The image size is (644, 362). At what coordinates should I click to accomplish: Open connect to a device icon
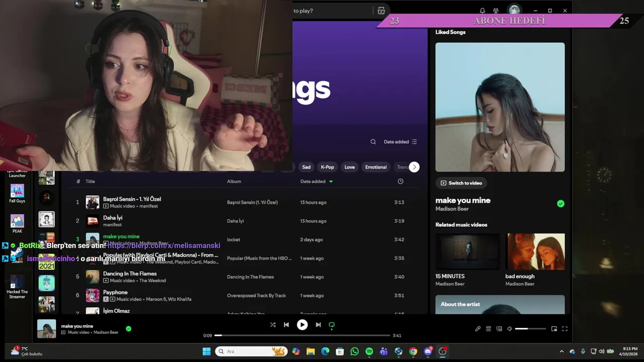[499, 329]
